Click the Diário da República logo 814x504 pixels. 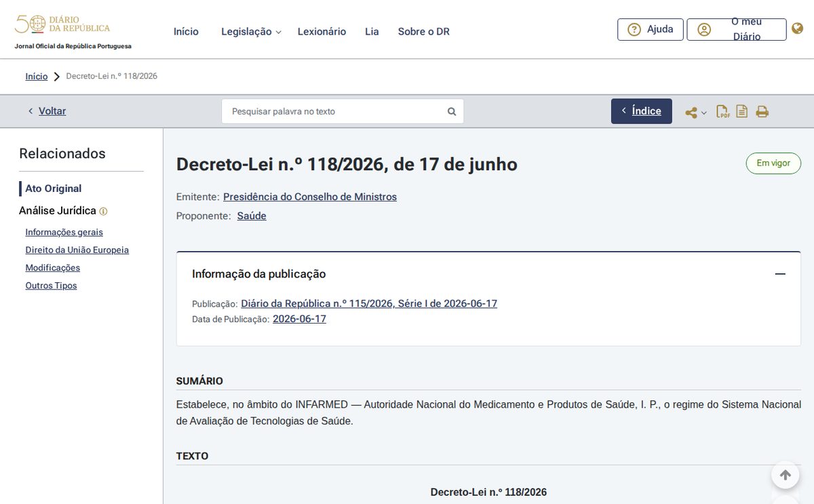62,25
